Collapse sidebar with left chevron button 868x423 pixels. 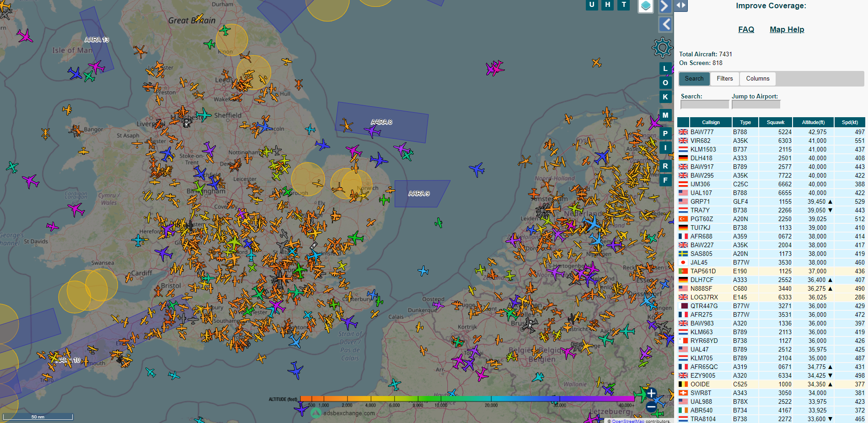tap(665, 24)
